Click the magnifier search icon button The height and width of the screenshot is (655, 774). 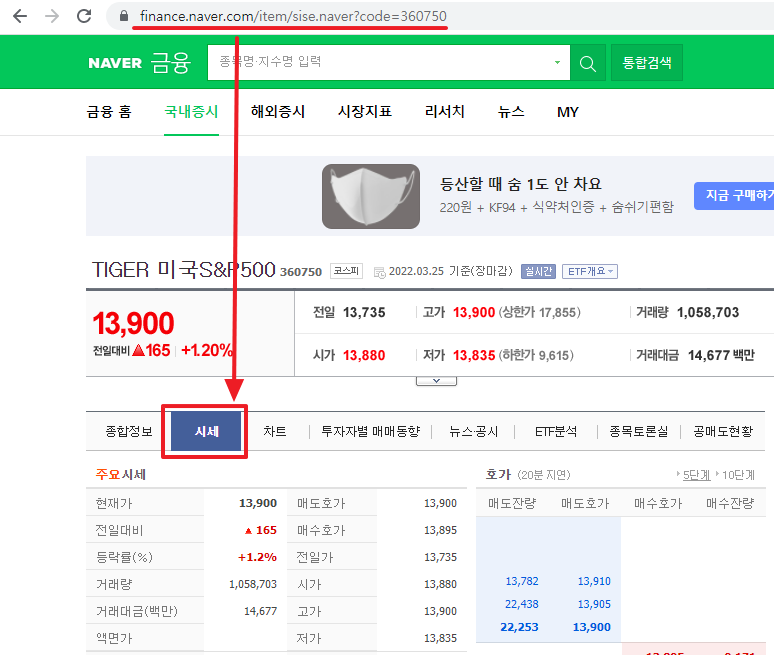(x=587, y=63)
